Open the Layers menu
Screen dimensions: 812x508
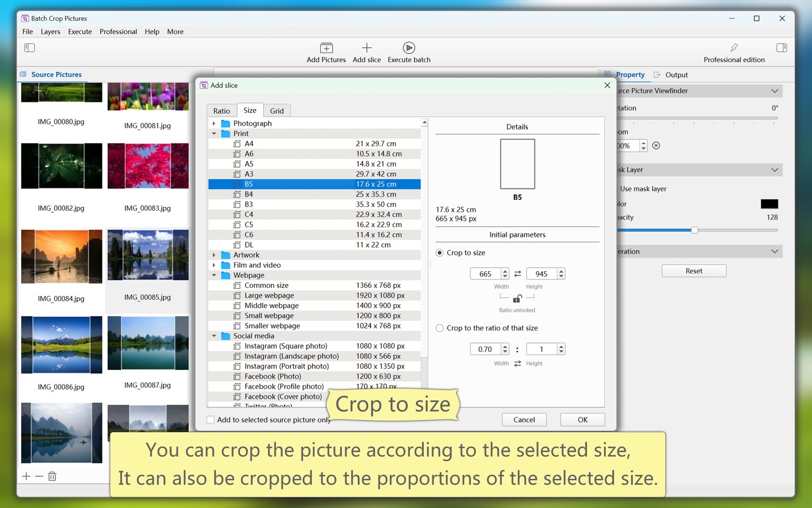50,31
